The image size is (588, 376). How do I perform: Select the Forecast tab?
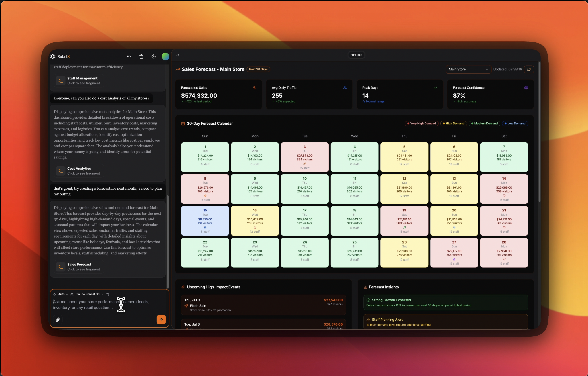(x=356, y=55)
